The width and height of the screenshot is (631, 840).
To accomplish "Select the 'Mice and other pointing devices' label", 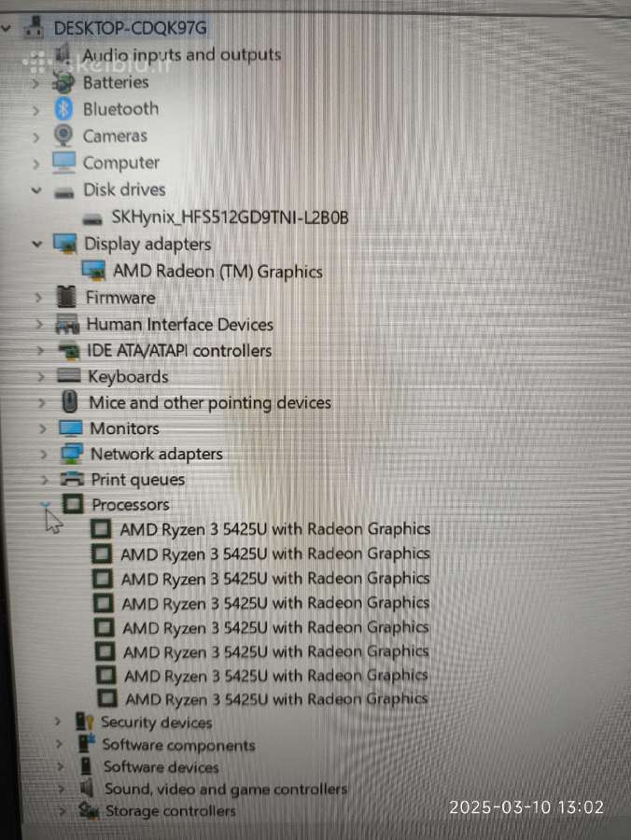I will point(210,403).
